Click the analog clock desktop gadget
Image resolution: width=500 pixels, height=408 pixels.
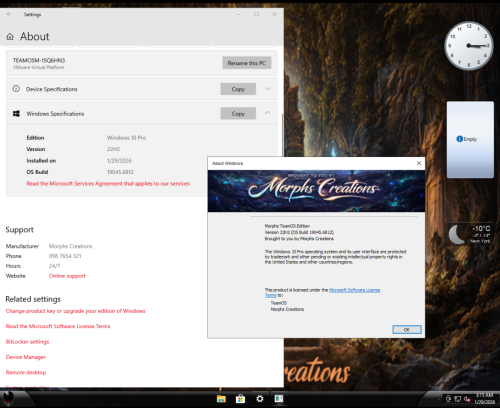click(469, 46)
